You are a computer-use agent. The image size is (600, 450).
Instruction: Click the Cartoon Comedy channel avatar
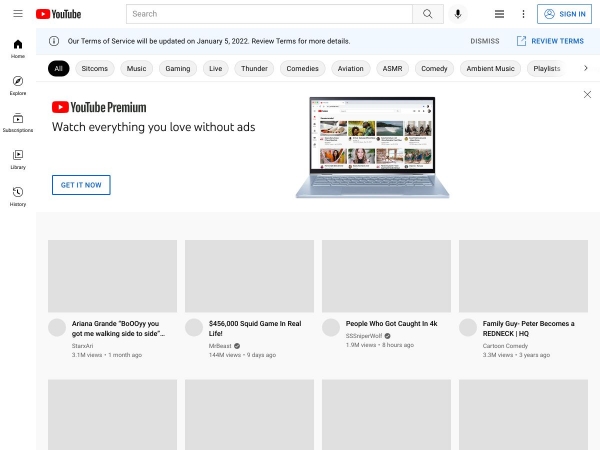(x=468, y=328)
